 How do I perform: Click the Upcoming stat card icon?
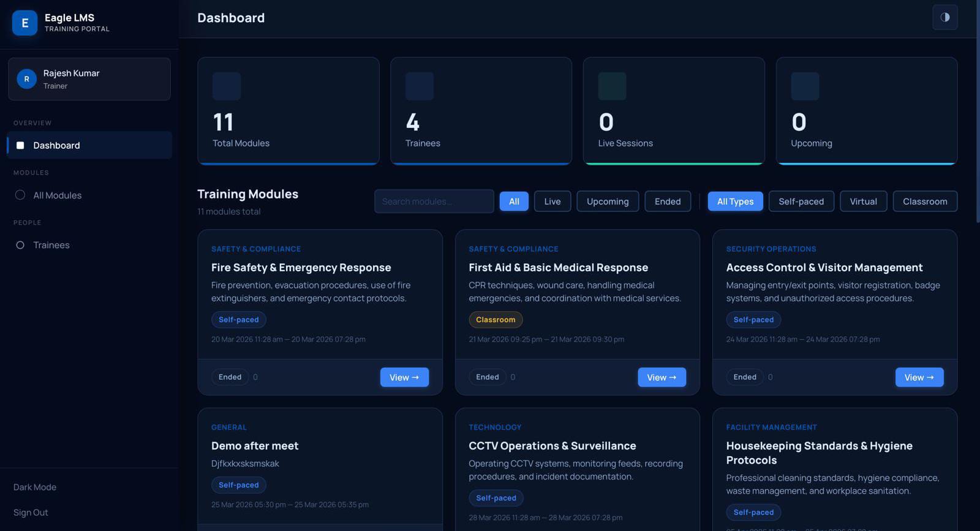click(x=805, y=86)
